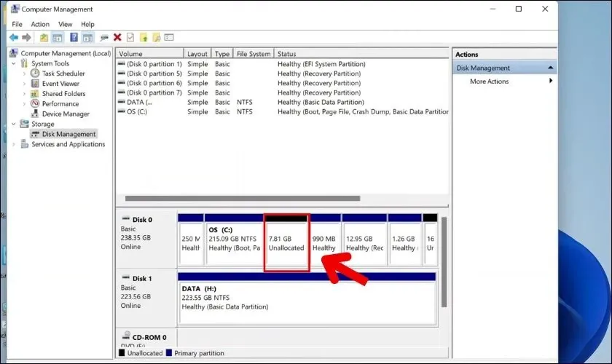This screenshot has height=364, width=612.
Task: Select DATA (H:) partition on Disk 1
Action: coord(306,297)
